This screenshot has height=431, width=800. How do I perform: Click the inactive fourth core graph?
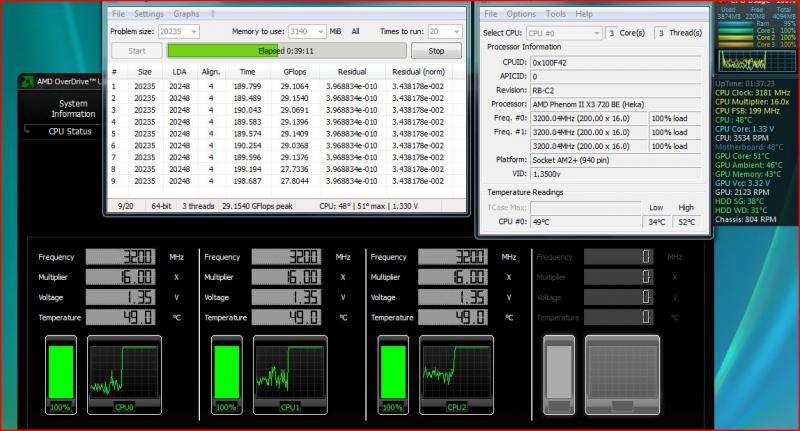pos(622,375)
